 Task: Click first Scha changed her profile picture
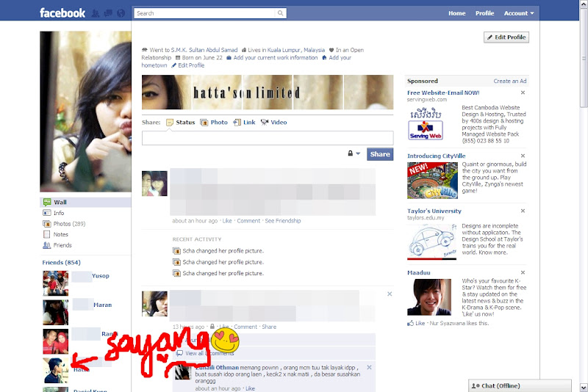click(x=223, y=251)
